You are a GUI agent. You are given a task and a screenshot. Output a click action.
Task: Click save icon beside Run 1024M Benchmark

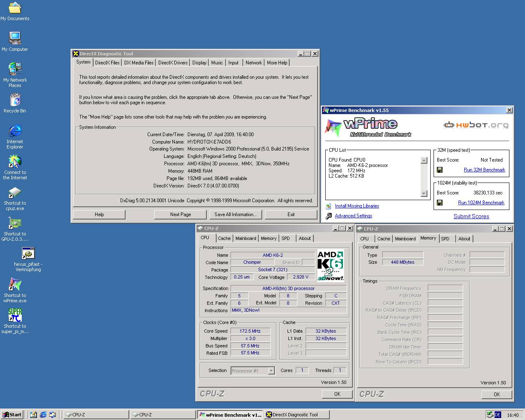point(440,203)
